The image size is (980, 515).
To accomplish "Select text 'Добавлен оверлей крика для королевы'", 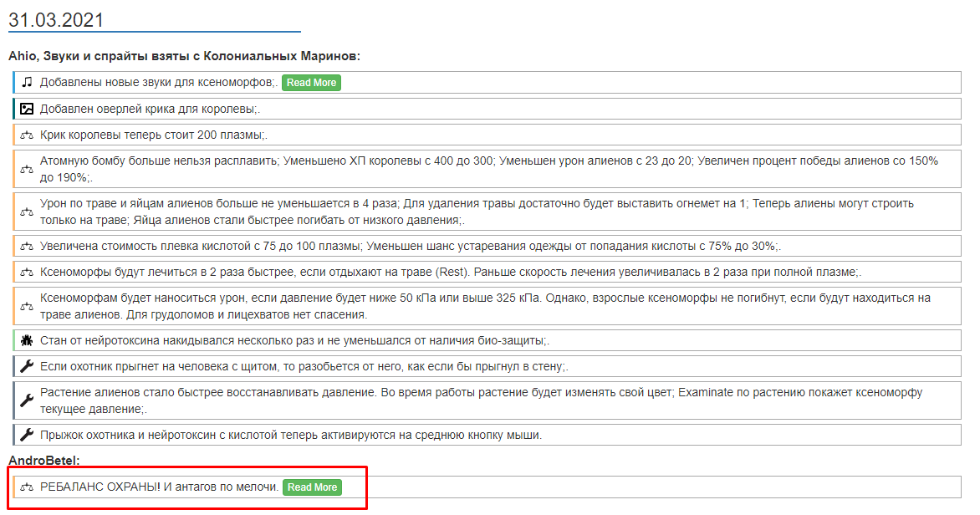I will pos(147,109).
